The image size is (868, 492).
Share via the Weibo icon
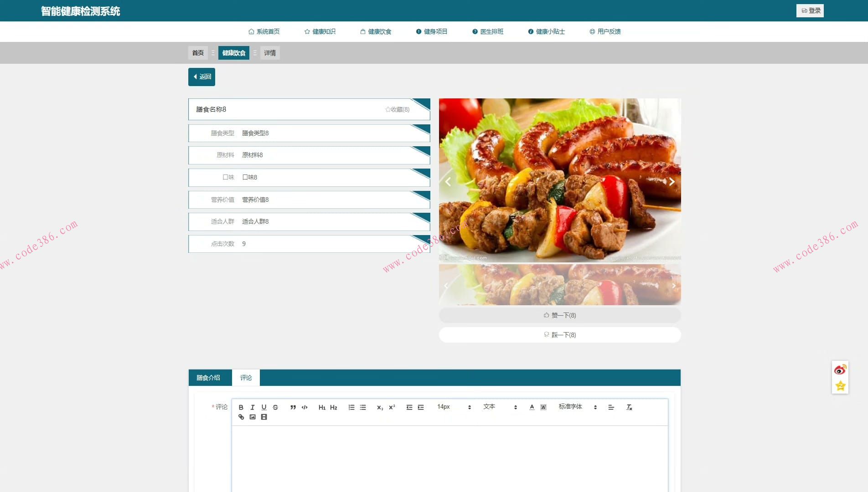coord(840,369)
